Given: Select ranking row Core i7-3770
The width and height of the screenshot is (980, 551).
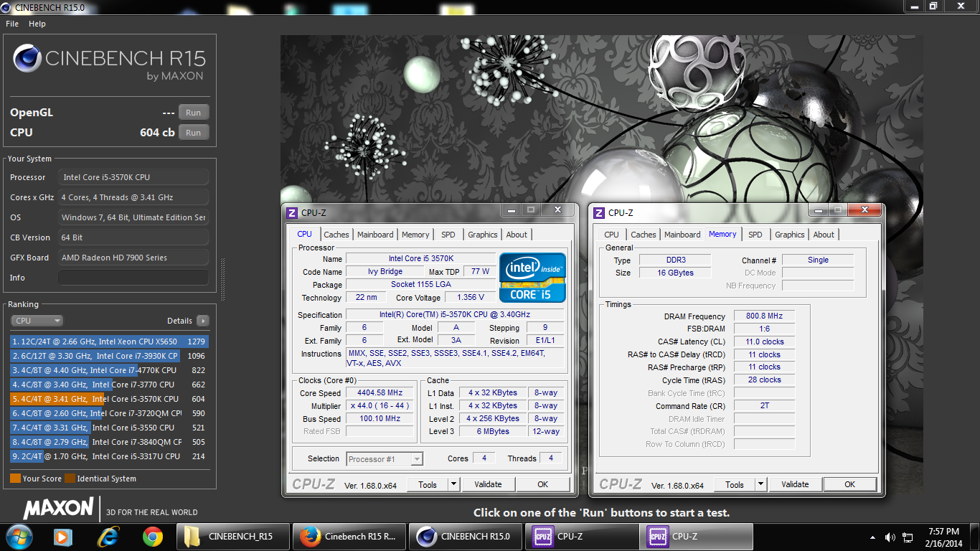Looking at the screenshot, I should point(109,385).
